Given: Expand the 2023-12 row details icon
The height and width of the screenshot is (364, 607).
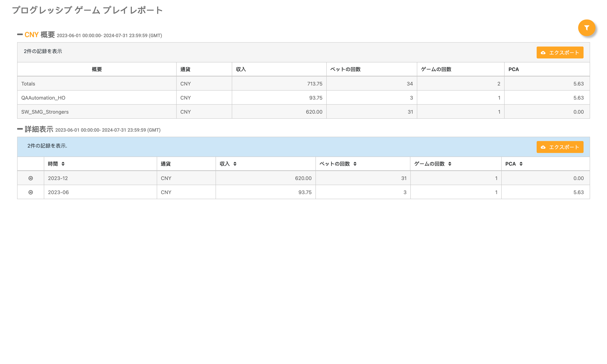Looking at the screenshot, I should click(x=31, y=178).
